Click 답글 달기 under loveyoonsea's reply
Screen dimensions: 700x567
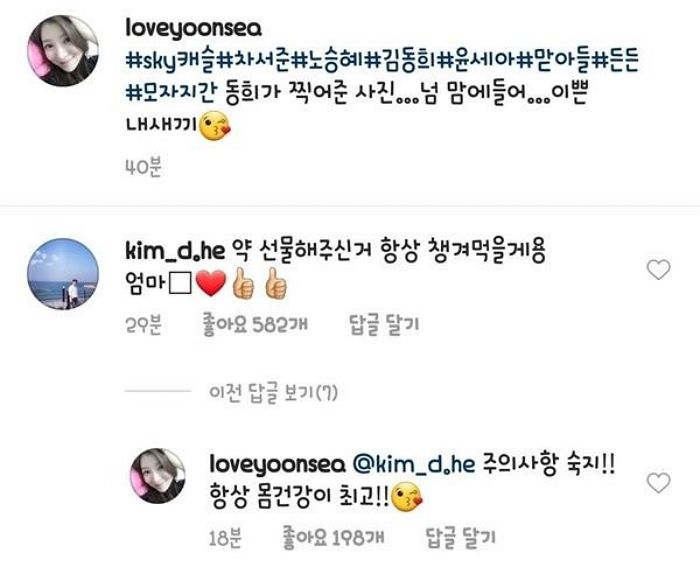point(460,538)
